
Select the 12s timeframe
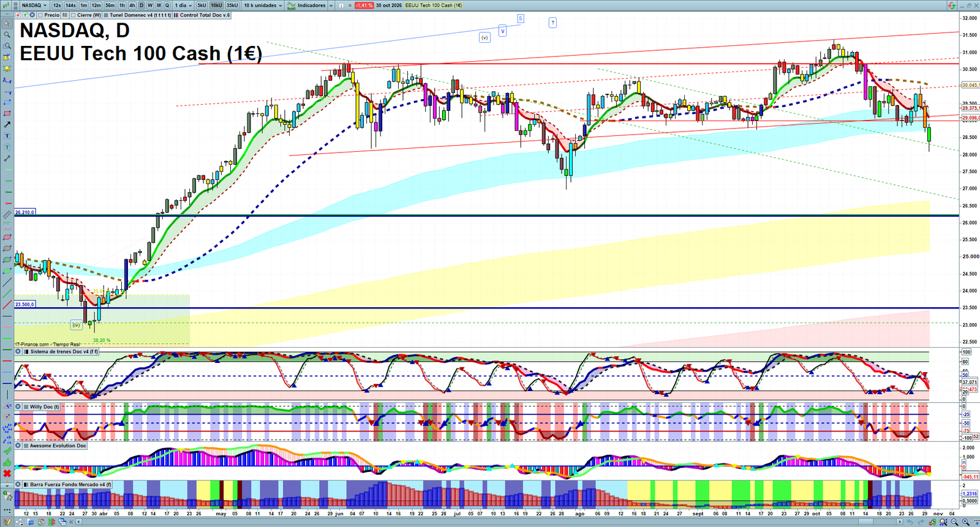pos(57,6)
